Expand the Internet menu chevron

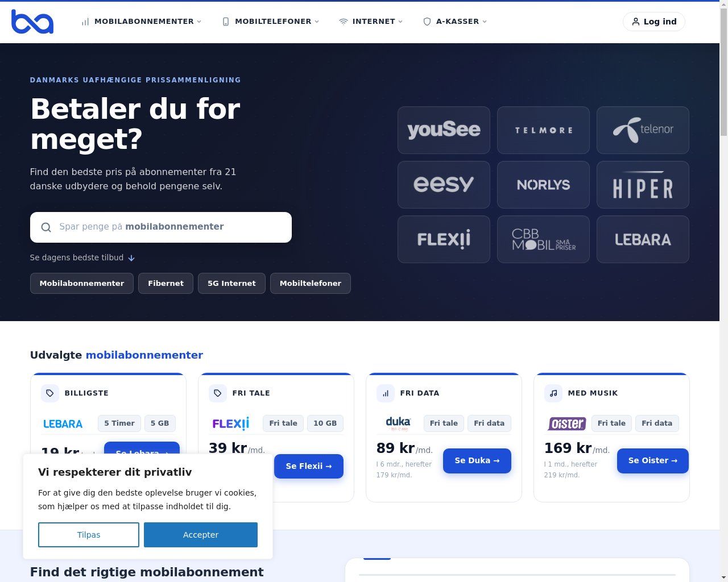[x=400, y=22]
